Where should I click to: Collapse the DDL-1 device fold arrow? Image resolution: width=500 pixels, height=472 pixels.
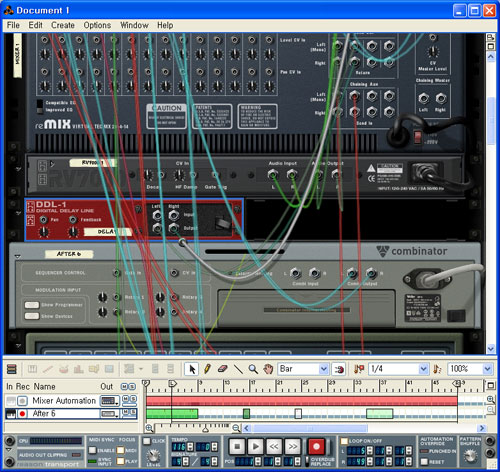(18, 214)
